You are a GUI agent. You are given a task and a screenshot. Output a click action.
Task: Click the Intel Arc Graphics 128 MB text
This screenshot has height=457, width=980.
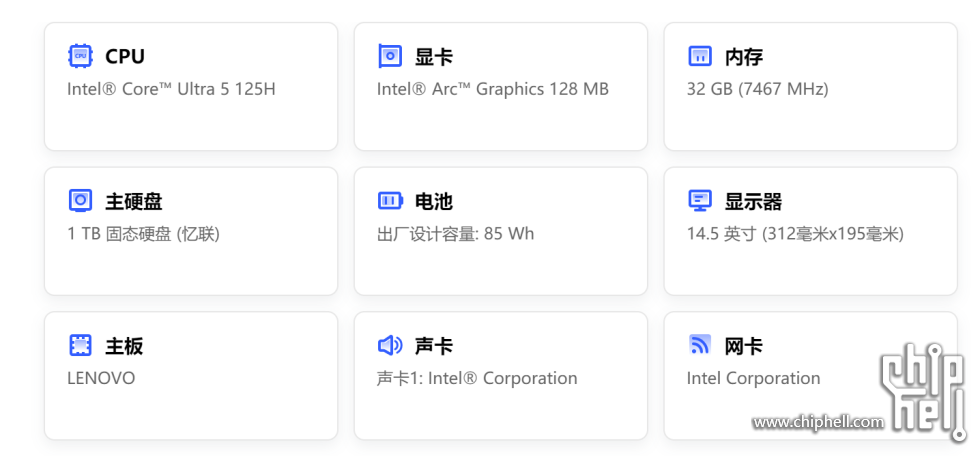[492, 89]
